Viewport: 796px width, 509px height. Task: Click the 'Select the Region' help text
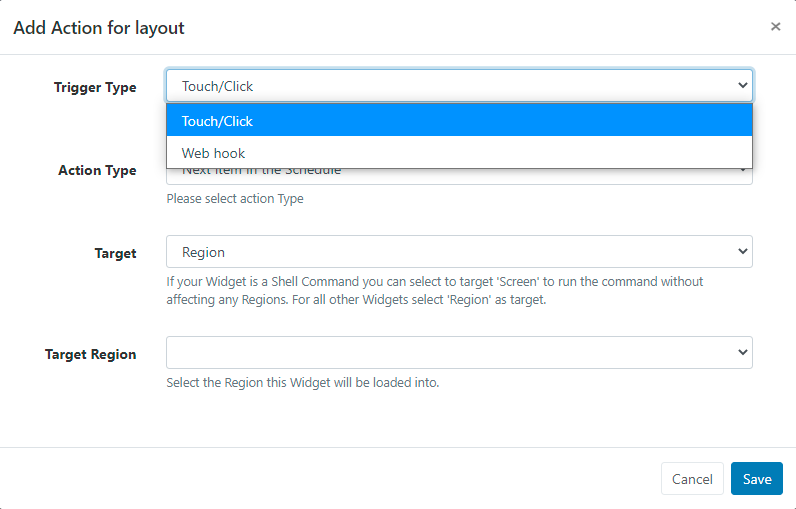coord(303,383)
